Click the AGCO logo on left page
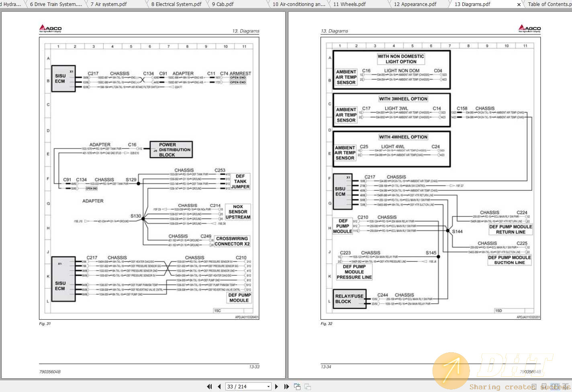572x392 pixels. tap(50, 28)
